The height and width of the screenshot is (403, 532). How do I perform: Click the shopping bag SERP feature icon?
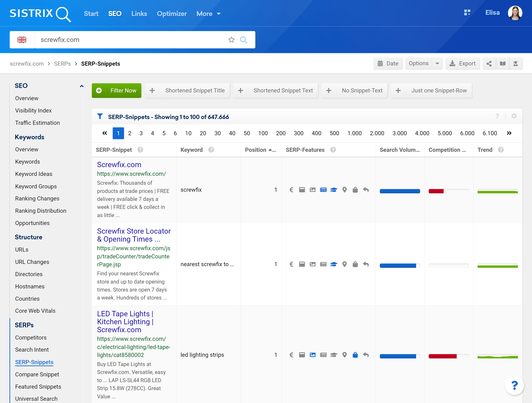click(x=355, y=190)
